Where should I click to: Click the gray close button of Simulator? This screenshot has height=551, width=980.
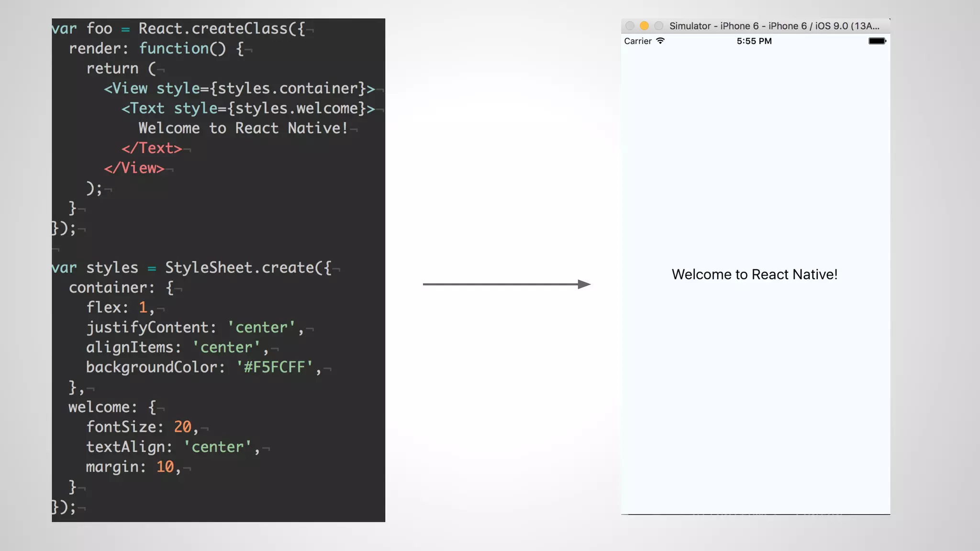(630, 26)
